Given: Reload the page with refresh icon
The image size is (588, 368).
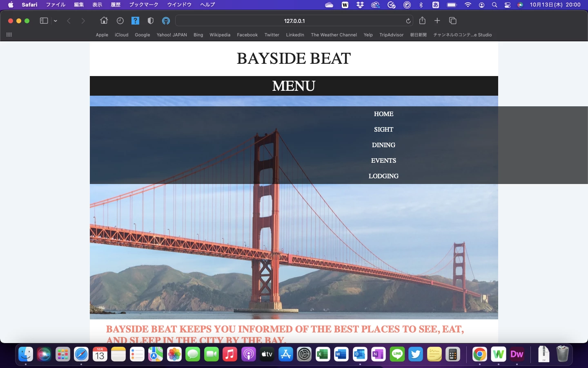Looking at the screenshot, I should (408, 21).
